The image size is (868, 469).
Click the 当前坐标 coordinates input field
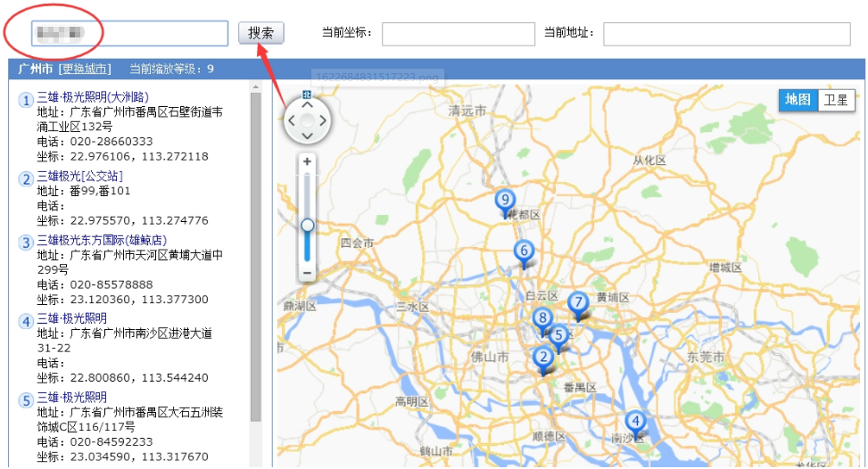[458, 34]
